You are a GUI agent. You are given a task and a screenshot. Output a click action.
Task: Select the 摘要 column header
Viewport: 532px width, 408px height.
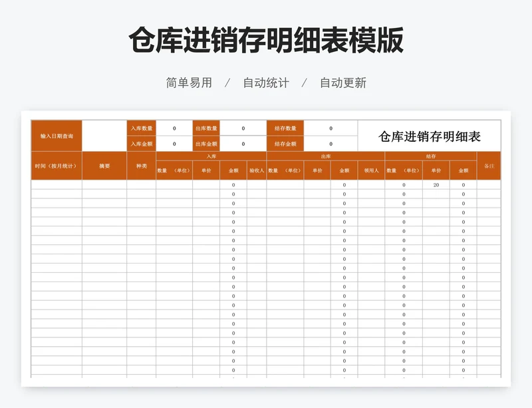[x=104, y=166]
